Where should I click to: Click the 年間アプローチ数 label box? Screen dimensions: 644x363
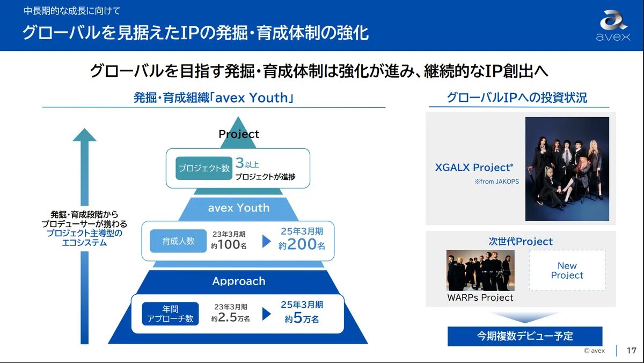pyautogui.click(x=171, y=314)
